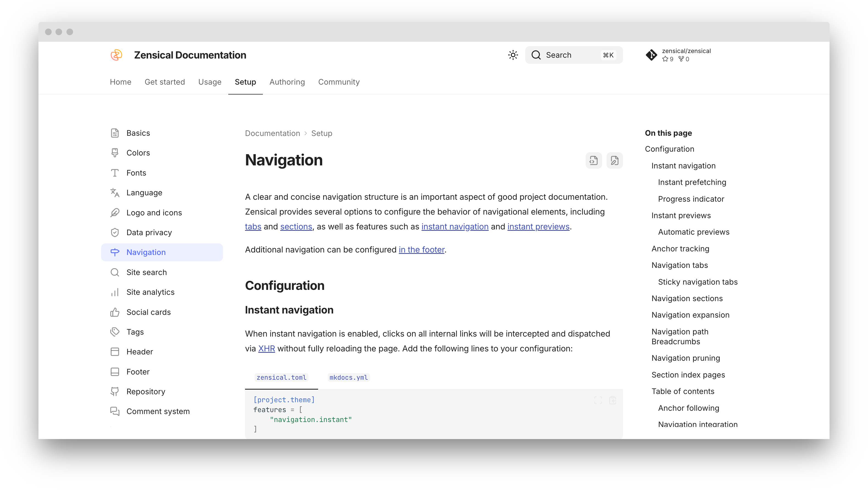This screenshot has width=868, height=494.
Task: Open the Authoring top navigation tab
Action: coord(287,82)
